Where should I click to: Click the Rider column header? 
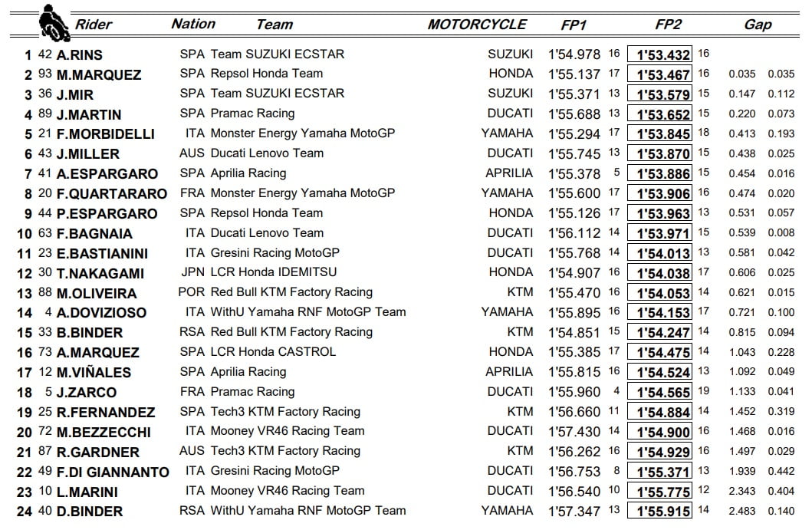[x=94, y=25]
